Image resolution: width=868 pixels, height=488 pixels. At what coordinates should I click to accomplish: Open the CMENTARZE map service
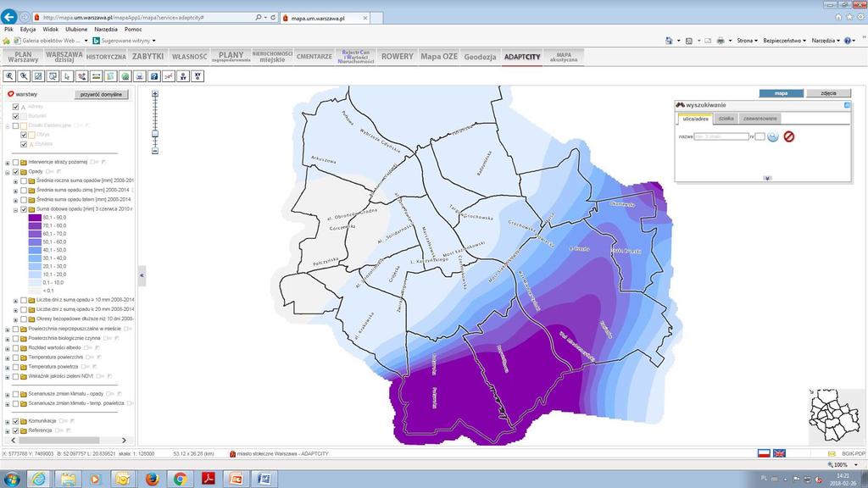click(314, 57)
